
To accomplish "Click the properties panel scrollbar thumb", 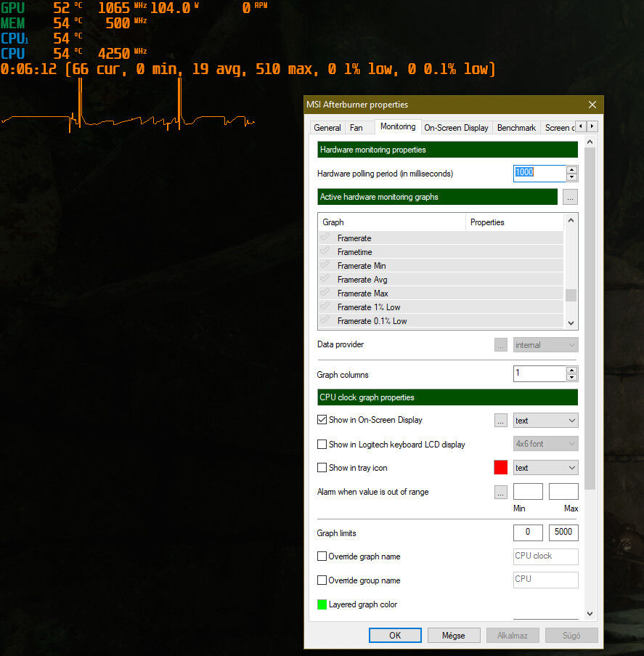I will coord(590,318).
